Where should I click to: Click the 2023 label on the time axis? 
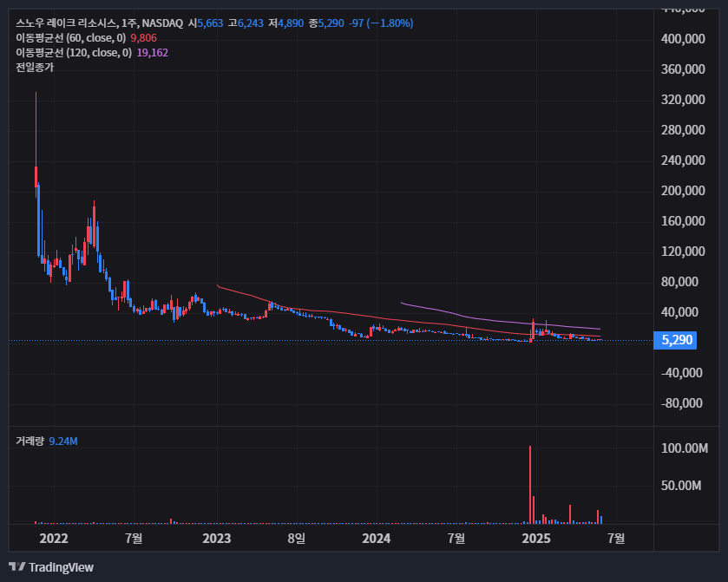click(x=217, y=539)
